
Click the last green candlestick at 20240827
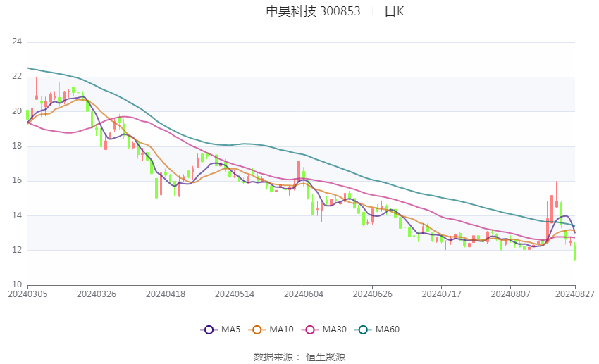[x=575, y=252]
